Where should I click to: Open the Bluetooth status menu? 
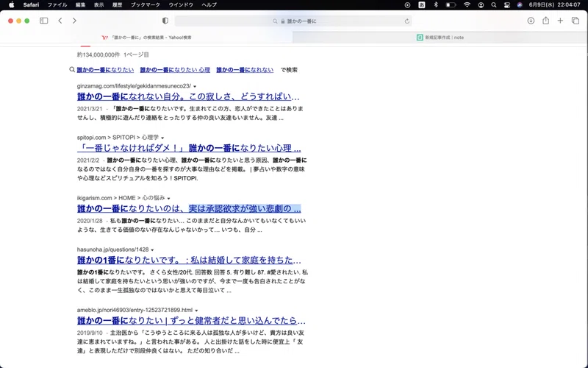[436, 5]
